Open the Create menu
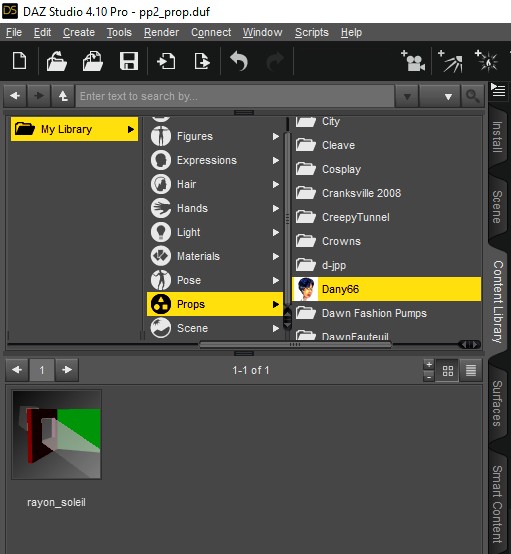 pyautogui.click(x=79, y=33)
